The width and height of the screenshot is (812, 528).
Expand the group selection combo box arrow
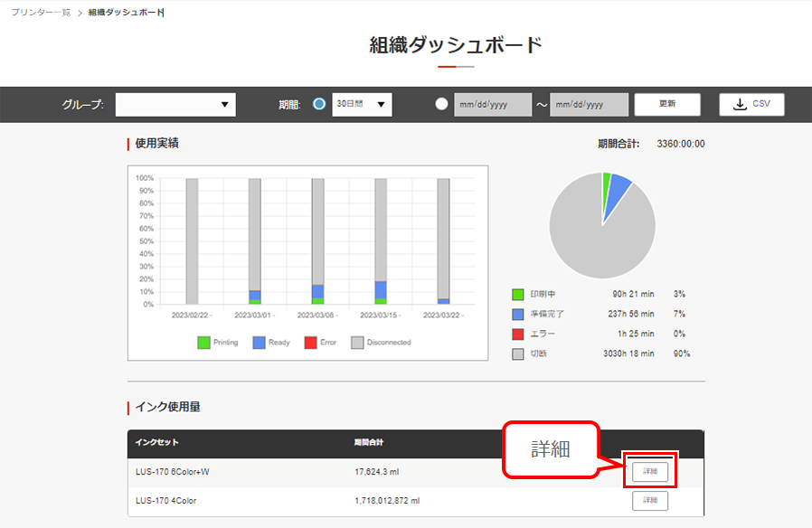pos(226,104)
